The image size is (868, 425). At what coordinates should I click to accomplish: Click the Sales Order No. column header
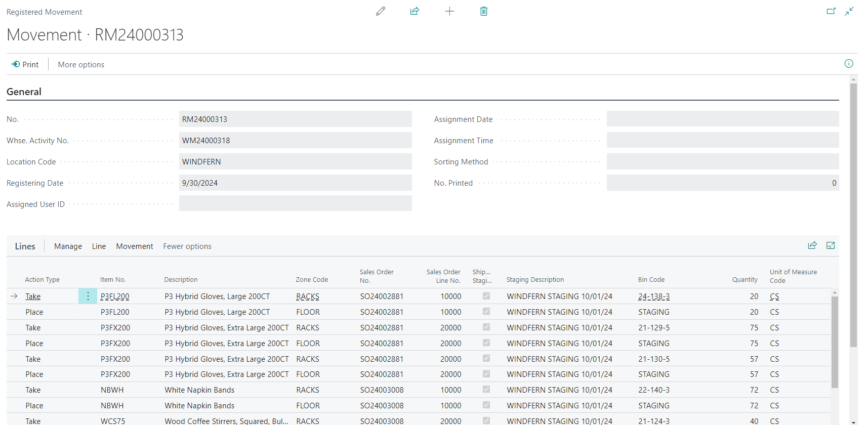coord(377,276)
